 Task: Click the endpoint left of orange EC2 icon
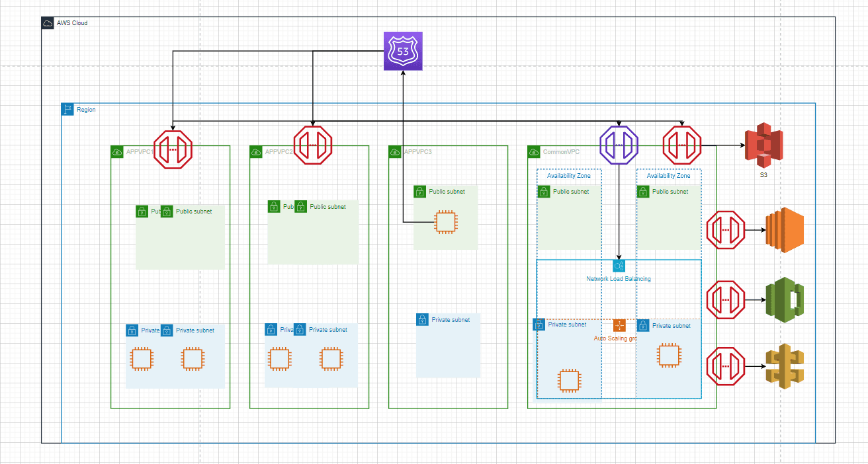pyautogui.click(x=726, y=231)
